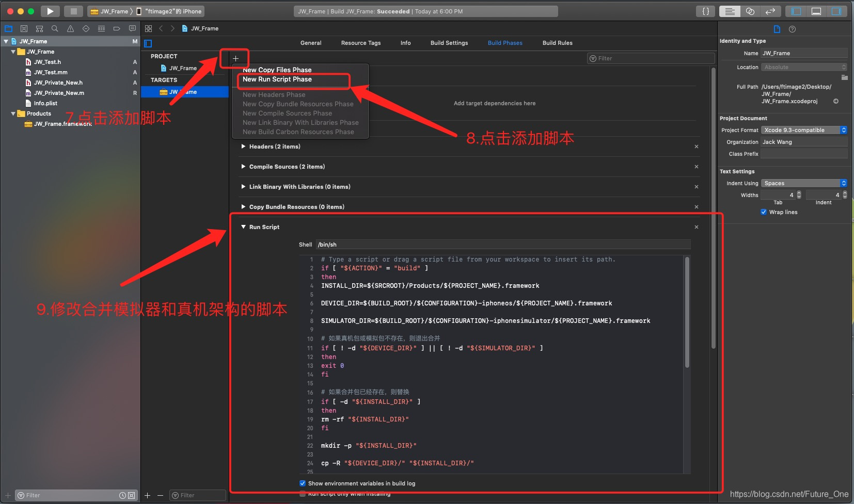Switch to the Resource Tags tab
The width and height of the screenshot is (854, 504).
click(361, 43)
